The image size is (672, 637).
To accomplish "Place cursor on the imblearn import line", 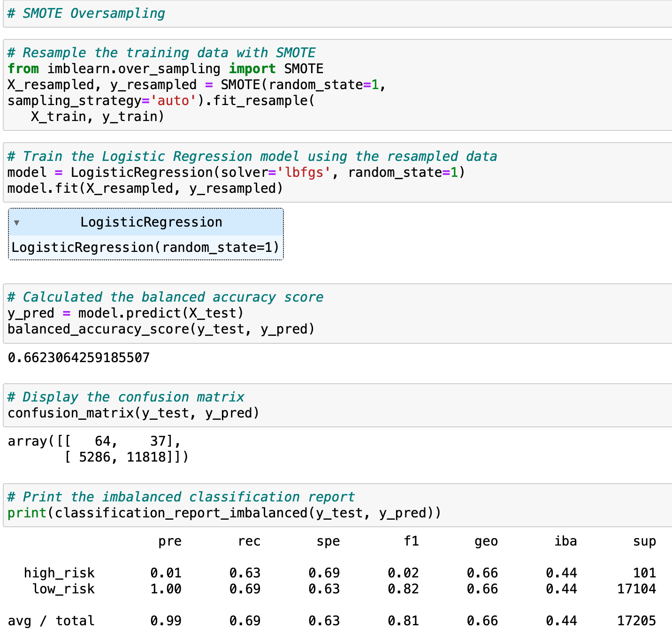I will point(165,68).
